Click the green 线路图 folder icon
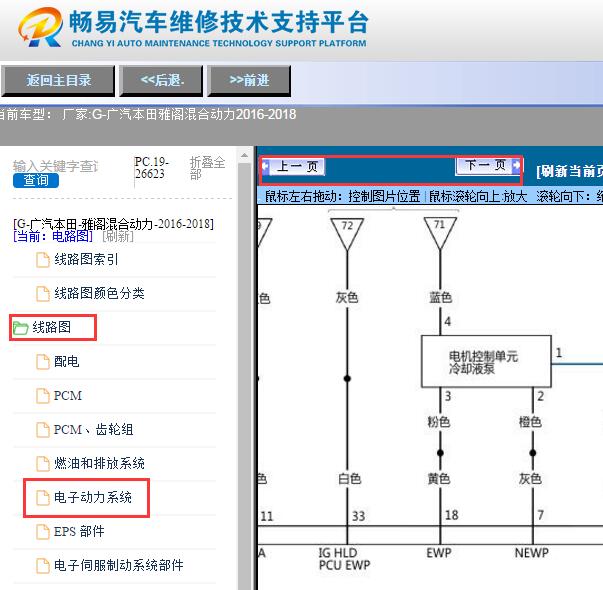 pyautogui.click(x=20, y=328)
